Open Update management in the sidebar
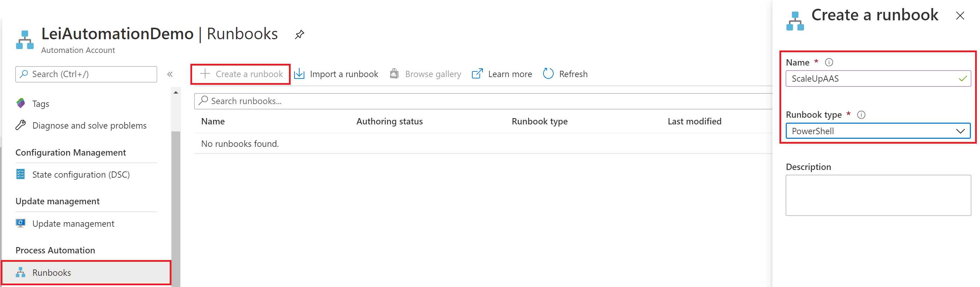 pyautogui.click(x=73, y=224)
